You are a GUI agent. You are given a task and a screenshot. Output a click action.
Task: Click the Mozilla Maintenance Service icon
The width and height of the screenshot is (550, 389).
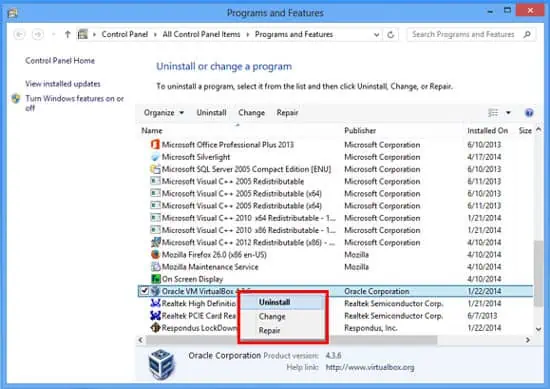click(155, 267)
